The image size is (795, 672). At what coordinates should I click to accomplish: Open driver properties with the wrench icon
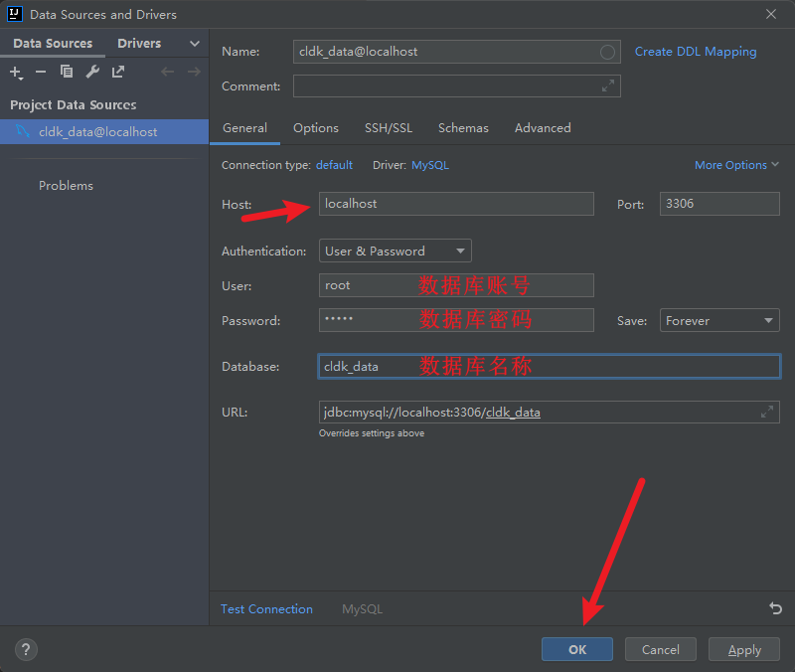pos(91,72)
